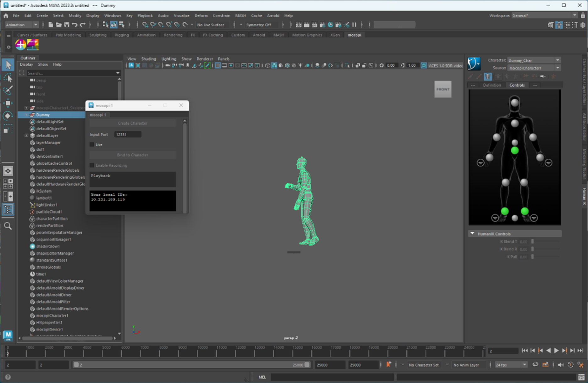The width and height of the screenshot is (588, 383).
Task: Click the Lasso select tool
Action: pyautogui.click(x=8, y=78)
